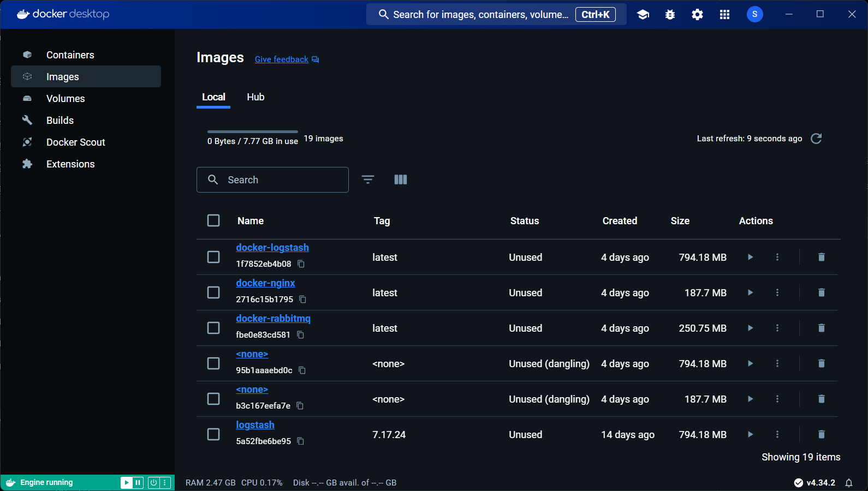Check the docker-rabbitmq row checkbox

point(213,328)
